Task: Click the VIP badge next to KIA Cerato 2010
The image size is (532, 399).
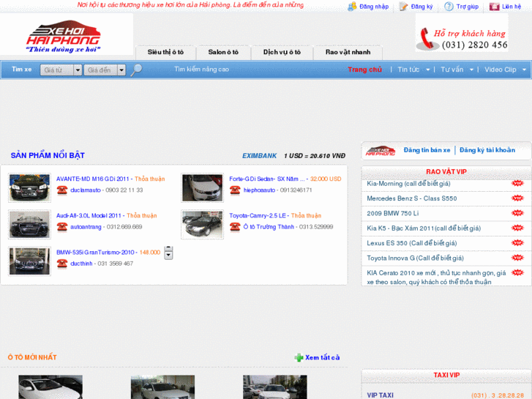Action: 517,272
